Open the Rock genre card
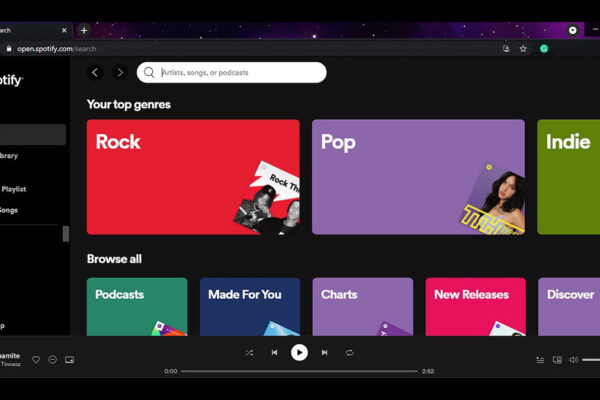600x400 pixels. click(x=193, y=177)
